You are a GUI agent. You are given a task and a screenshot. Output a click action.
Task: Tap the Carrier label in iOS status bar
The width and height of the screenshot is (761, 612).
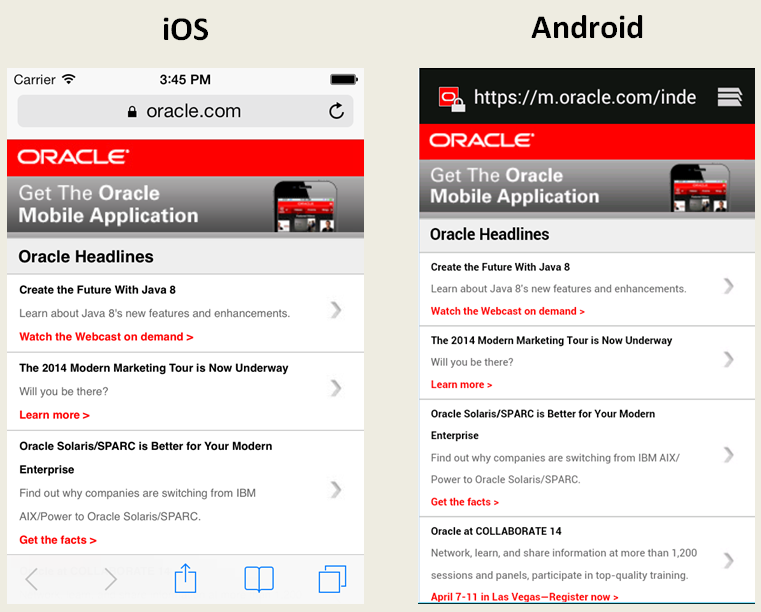pyautogui.click(x=34, y=79)
